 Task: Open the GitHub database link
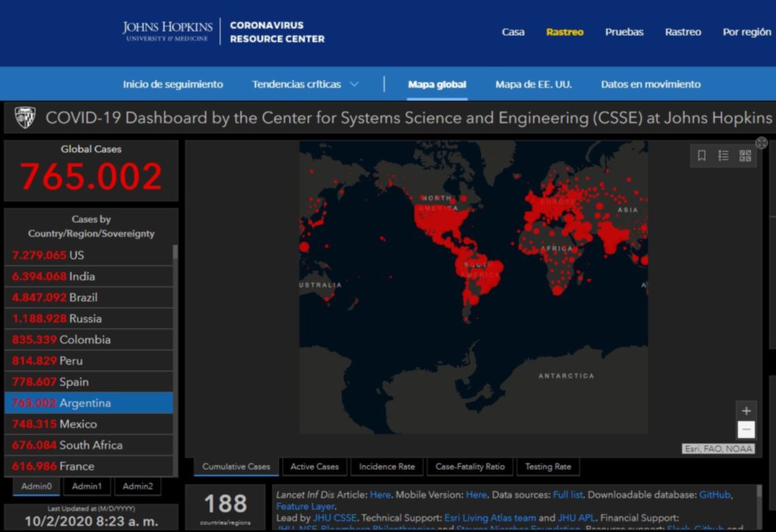(715, 495)
